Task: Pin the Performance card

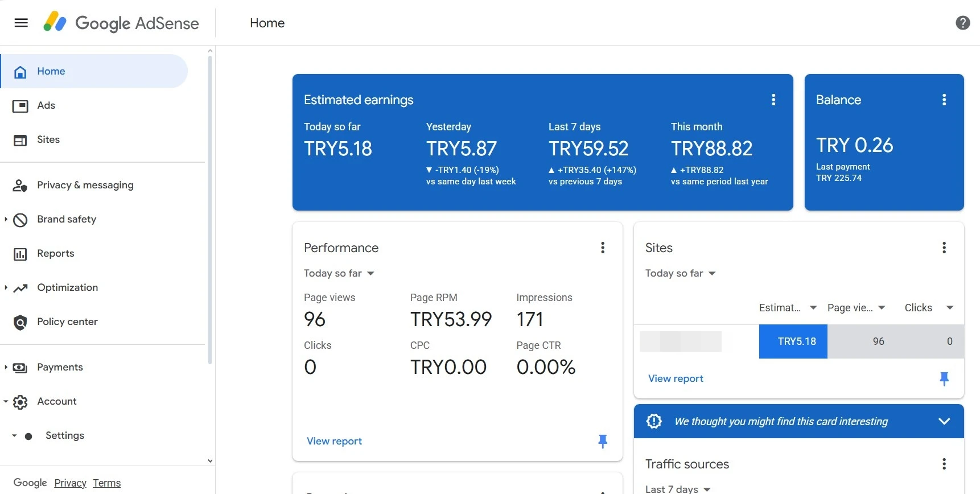Action: tap(603, 441)
